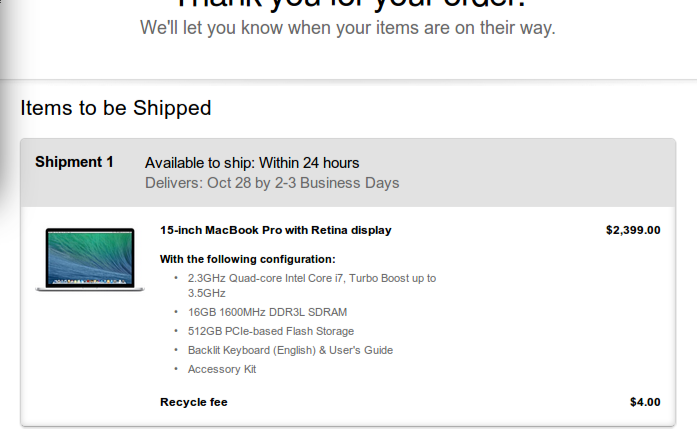
Task: Click the Items to be Shipped heading
Action: pos(115,108)
